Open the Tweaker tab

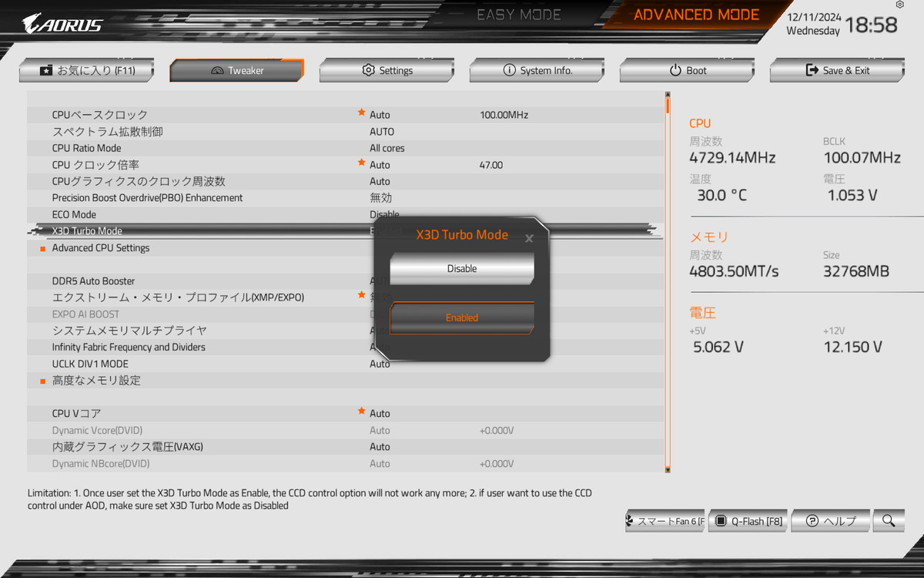[x=236, y=70]
